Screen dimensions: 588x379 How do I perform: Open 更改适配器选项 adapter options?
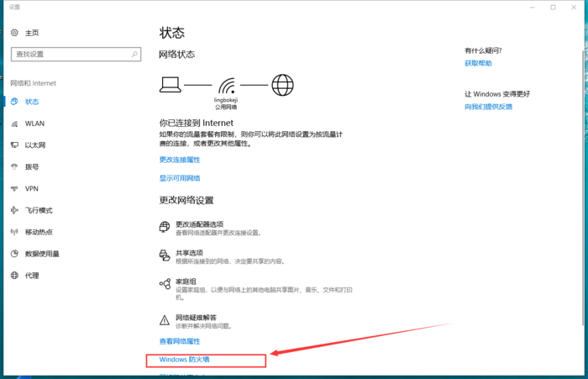coord(199,224)
